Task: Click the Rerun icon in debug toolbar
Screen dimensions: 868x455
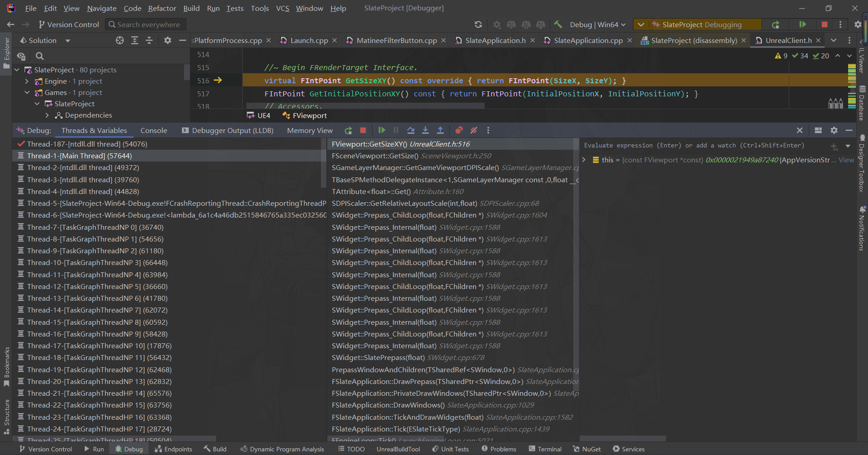Action: 348,130
